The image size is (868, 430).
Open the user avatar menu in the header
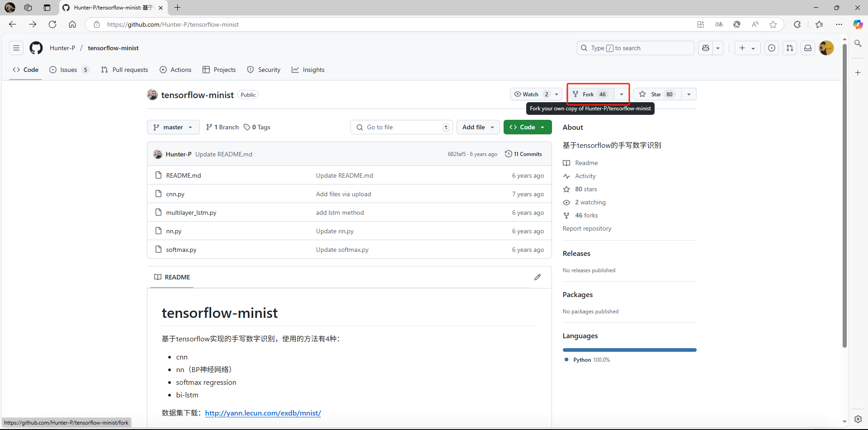tap(826, 48)
